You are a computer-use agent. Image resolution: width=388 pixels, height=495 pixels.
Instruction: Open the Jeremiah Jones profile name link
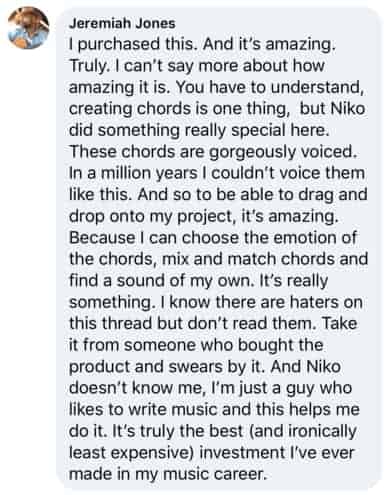122,23
